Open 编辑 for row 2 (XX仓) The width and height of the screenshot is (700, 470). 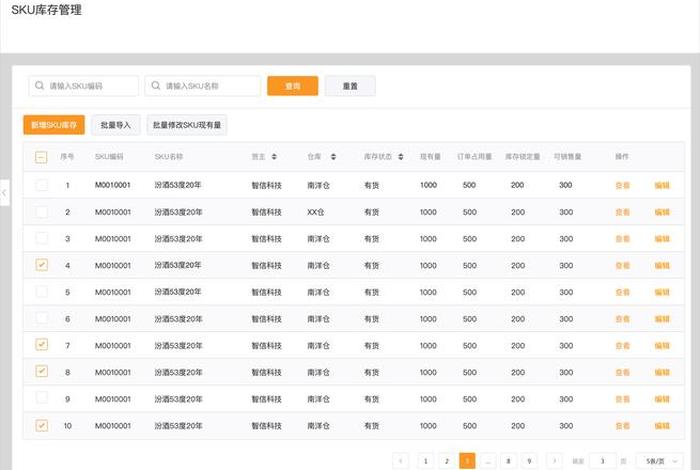[662, 212]
